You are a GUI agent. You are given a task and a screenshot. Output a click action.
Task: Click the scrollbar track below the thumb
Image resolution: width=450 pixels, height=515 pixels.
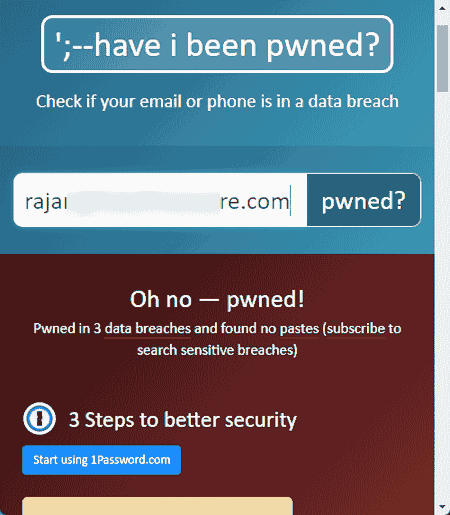[443, 295]
